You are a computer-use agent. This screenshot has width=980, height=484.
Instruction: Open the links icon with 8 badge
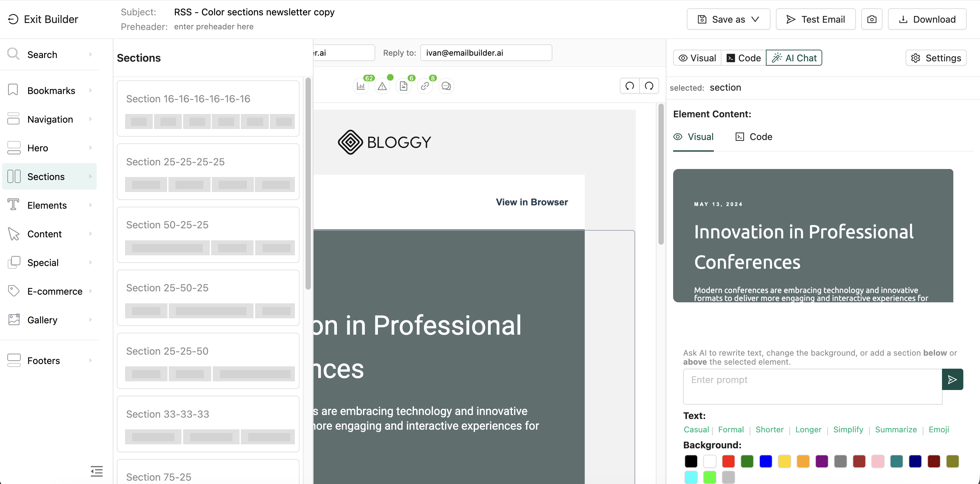425,86
